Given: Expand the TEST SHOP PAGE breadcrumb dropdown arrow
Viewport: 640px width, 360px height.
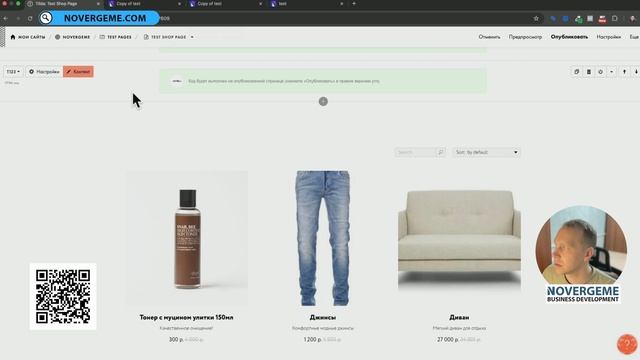Looking at the screenshot, I should pos(192,37).
